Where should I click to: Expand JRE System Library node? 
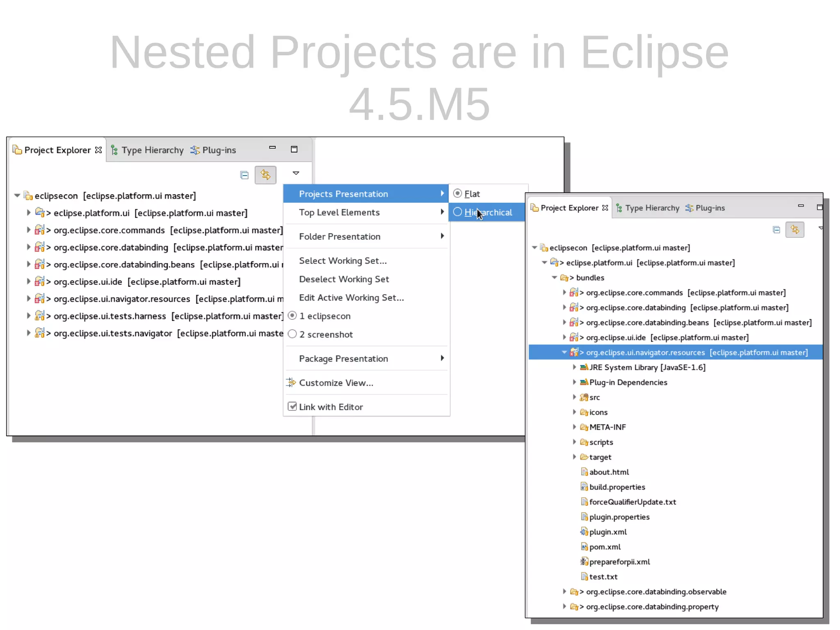(574, 367)
